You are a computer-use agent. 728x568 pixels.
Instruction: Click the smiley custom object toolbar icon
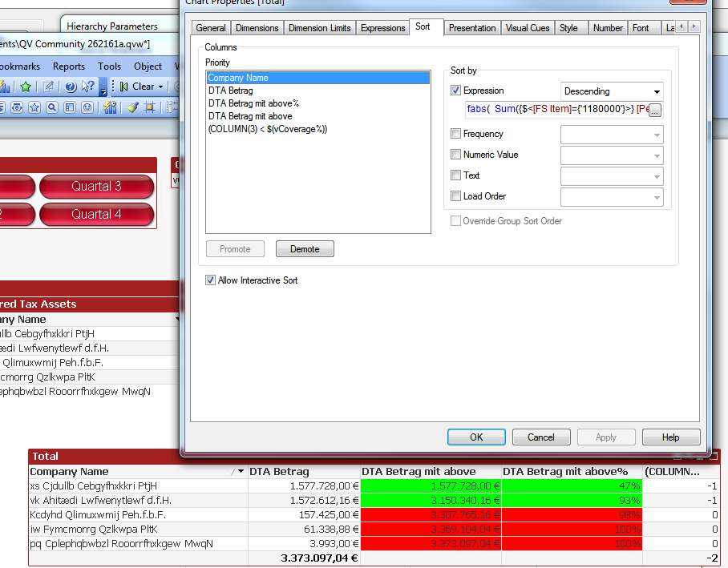87,107
